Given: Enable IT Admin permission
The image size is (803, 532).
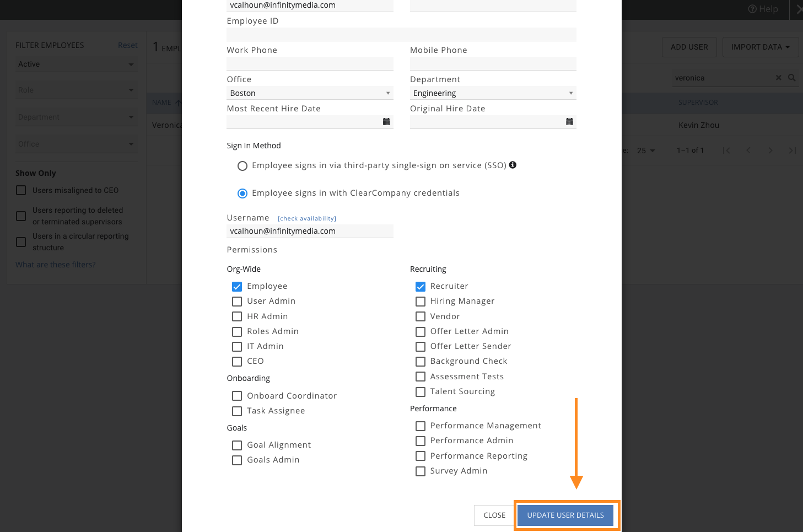Looking at the screenshot, I should [237, 347].
